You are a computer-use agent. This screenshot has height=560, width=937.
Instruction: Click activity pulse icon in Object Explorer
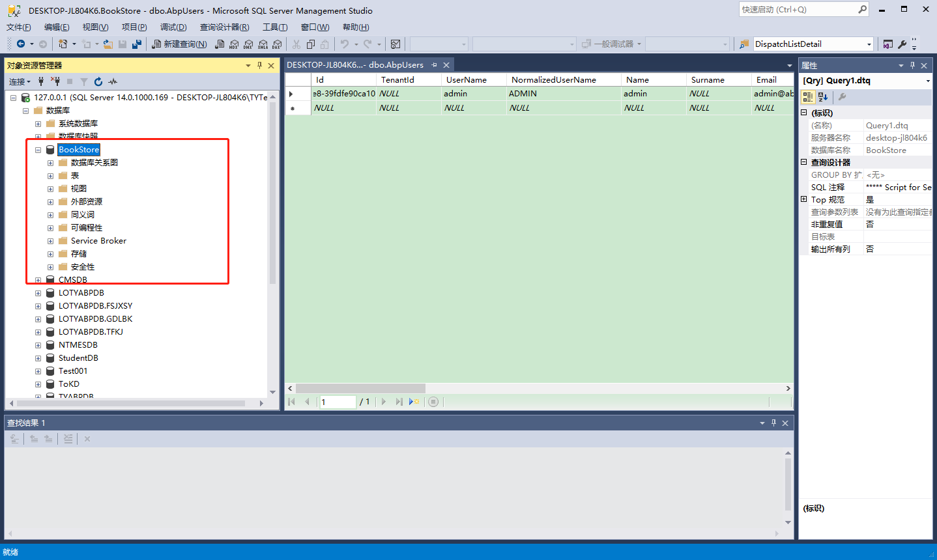click(x=113, y=81)
